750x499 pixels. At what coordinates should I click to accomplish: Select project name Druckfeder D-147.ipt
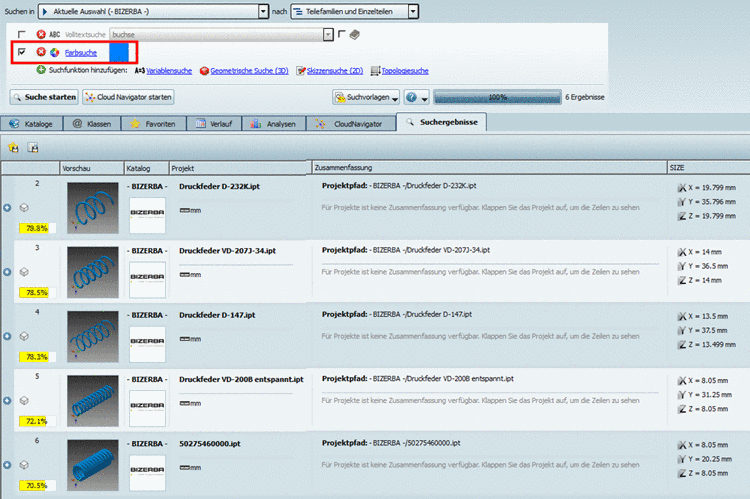[217, 315]
